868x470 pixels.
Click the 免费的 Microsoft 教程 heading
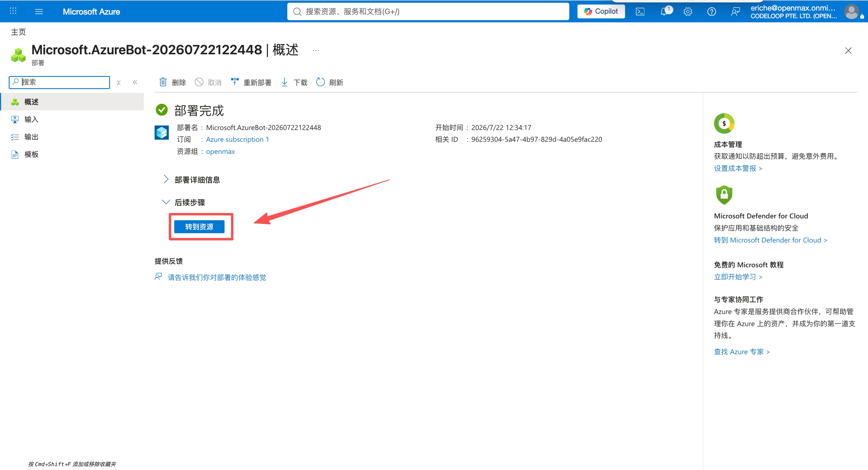748,265
